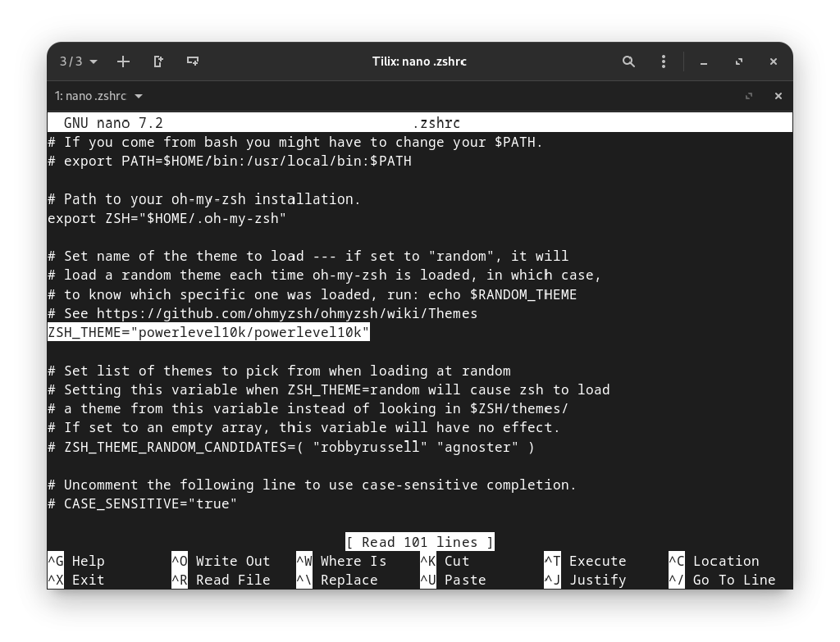Image resolution: width=840 pixels, height=642 pixels.
Task: Click the ZSH_THEME_RANDOM_CANDIDATES line
Action: (x=291, y=447)
